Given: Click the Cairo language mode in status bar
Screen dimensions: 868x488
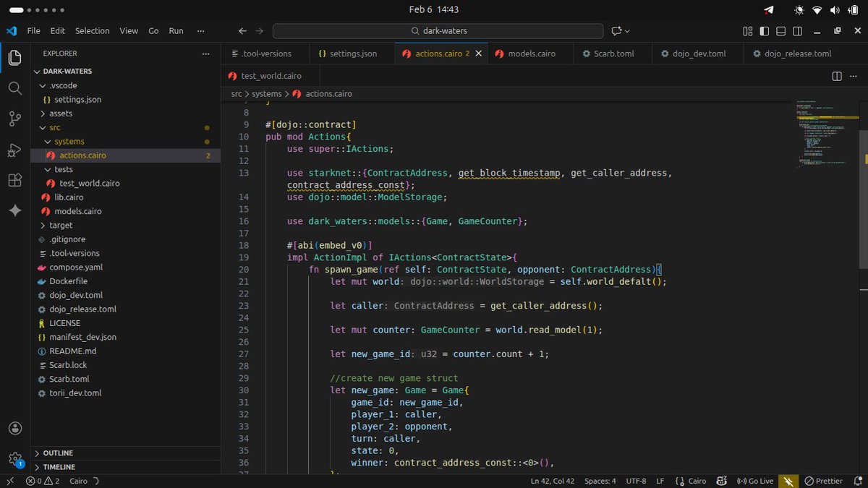Looking at the screenshot, I should click(x=696, y=480).
